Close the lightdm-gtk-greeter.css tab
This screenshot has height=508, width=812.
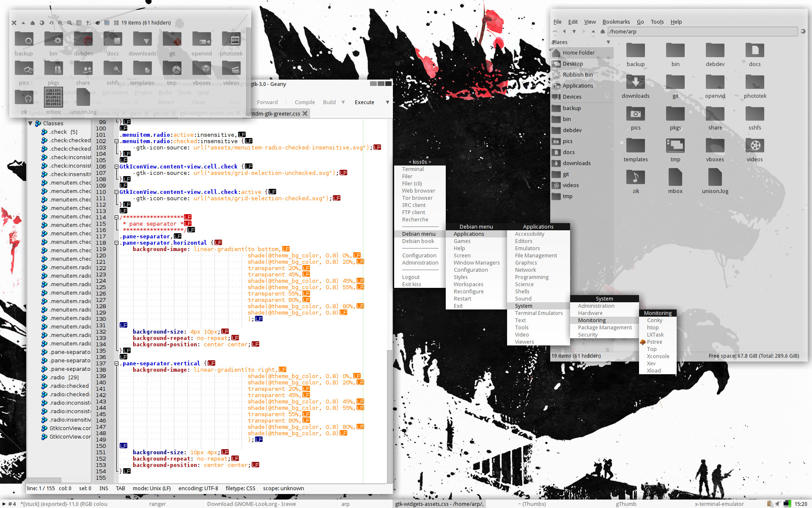click(x=305, y=114)
